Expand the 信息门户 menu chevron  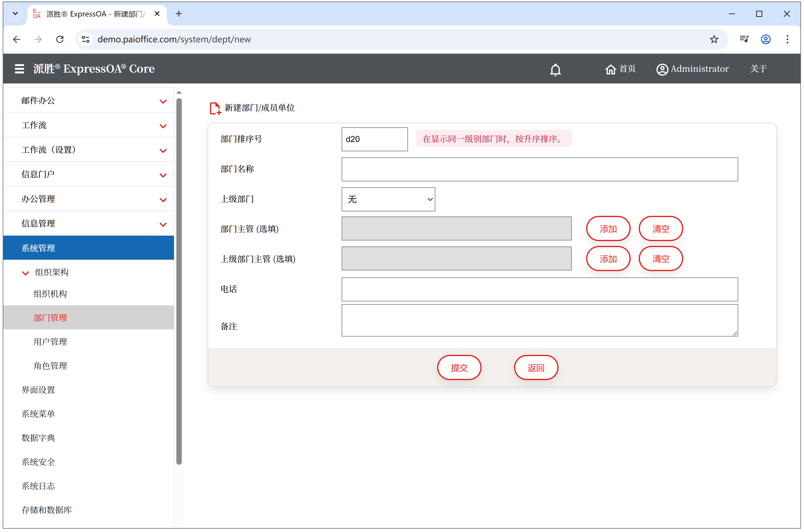pos(163,175)
